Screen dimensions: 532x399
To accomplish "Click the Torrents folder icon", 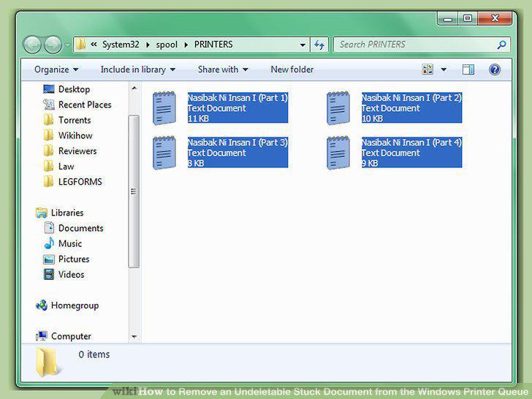I will (49, 120).
